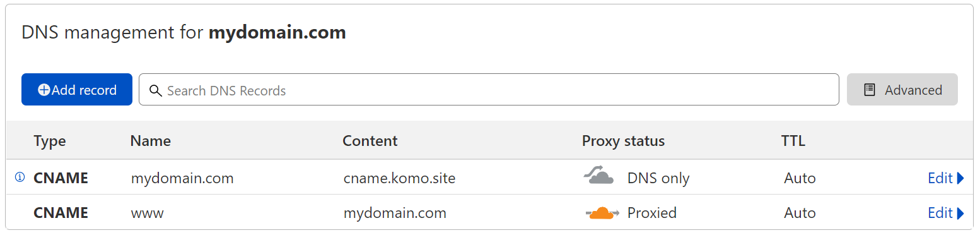980x235 pixels.
Task: Click the list icon on Advanced button
Action: pos(870,90)
